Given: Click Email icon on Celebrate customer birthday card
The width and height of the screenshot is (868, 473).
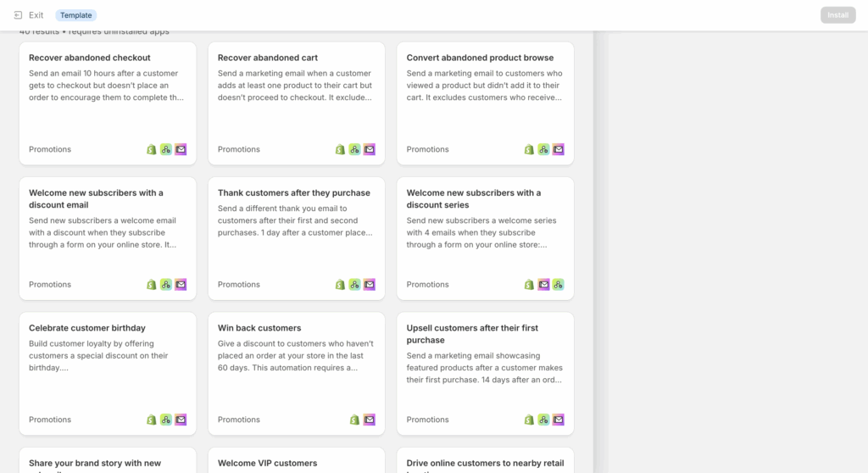Looking at the screenshot, I should [x=181, y=420].
